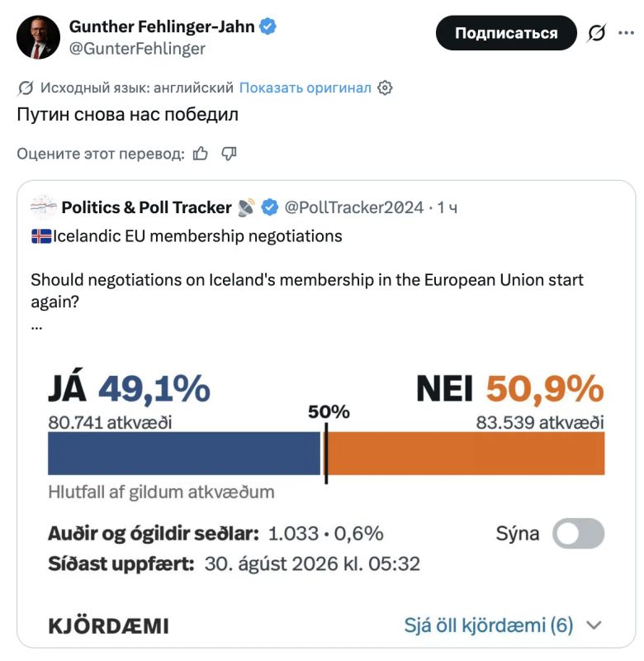Click the Показать оригинал link
This screenshot has width=644, height=661.
click(x=305, y=88)
